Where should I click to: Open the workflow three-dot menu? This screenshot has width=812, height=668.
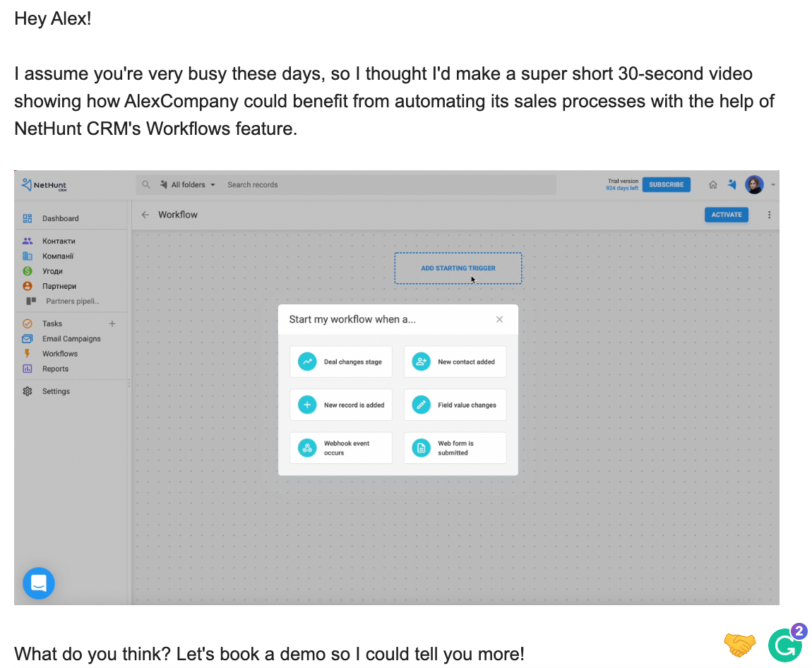click(x=769, y=215)
